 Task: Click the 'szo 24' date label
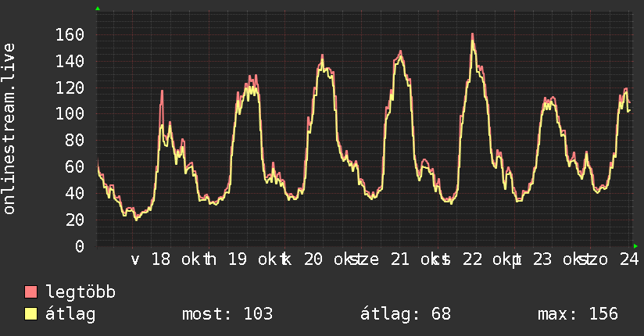609,259
